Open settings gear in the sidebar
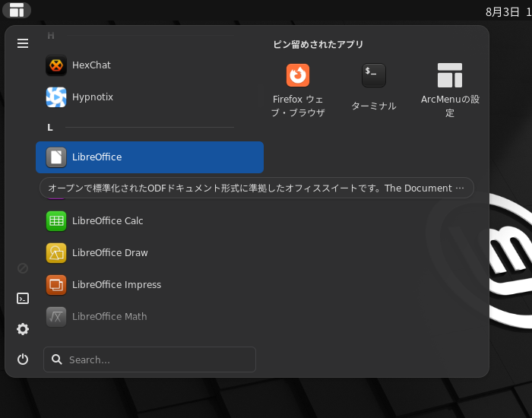532x418 pixels. point(23,329)
